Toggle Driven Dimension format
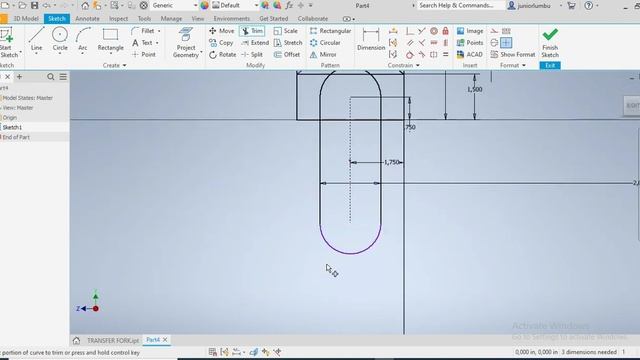 tap(506, 31)
